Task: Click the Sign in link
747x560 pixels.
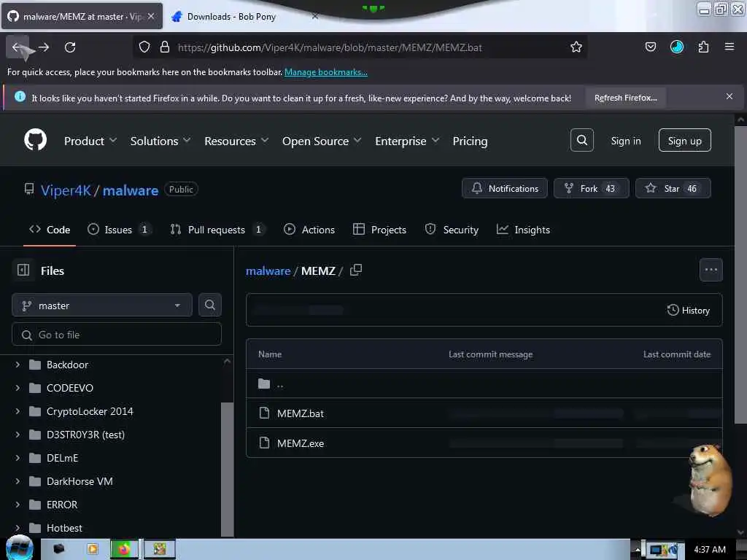Action: 625,141
